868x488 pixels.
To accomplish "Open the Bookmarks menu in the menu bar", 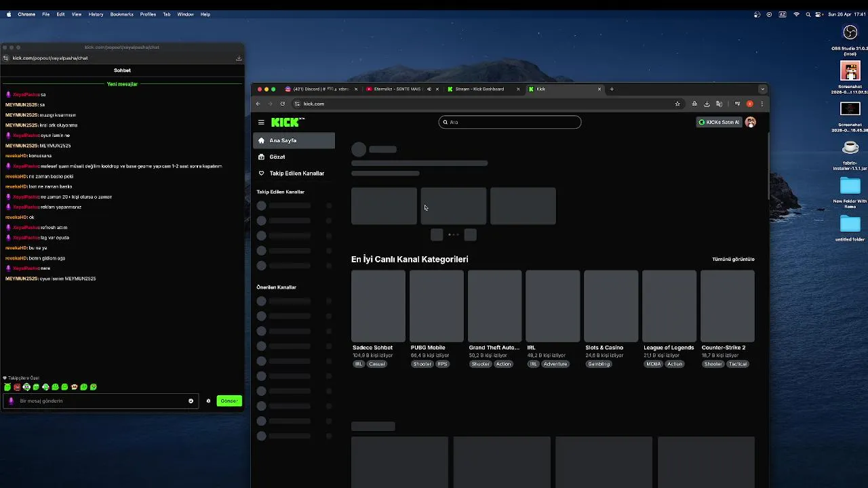I will (122, 14).
